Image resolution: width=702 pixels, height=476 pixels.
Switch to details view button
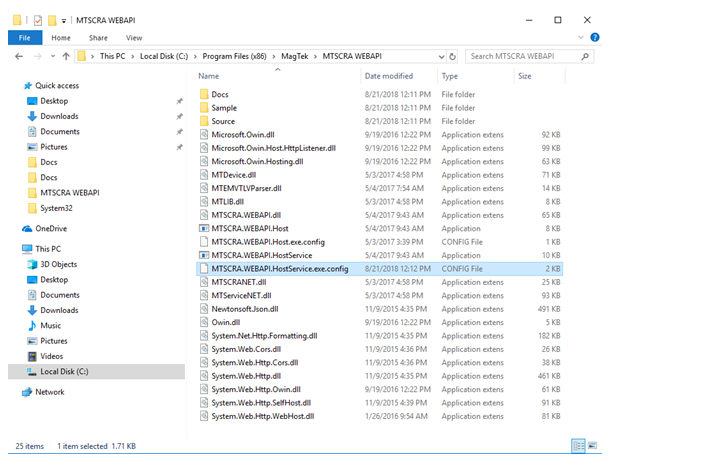point(578,445)
